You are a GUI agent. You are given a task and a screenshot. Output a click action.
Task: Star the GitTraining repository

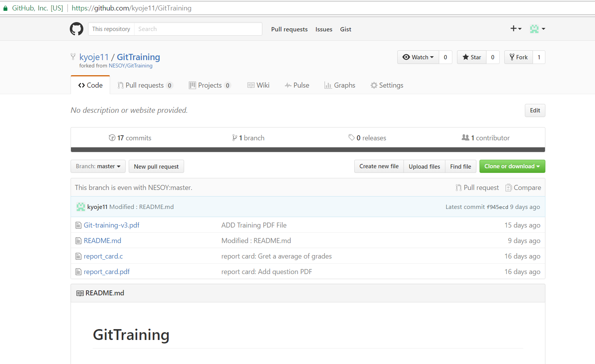tap(472, 57)
